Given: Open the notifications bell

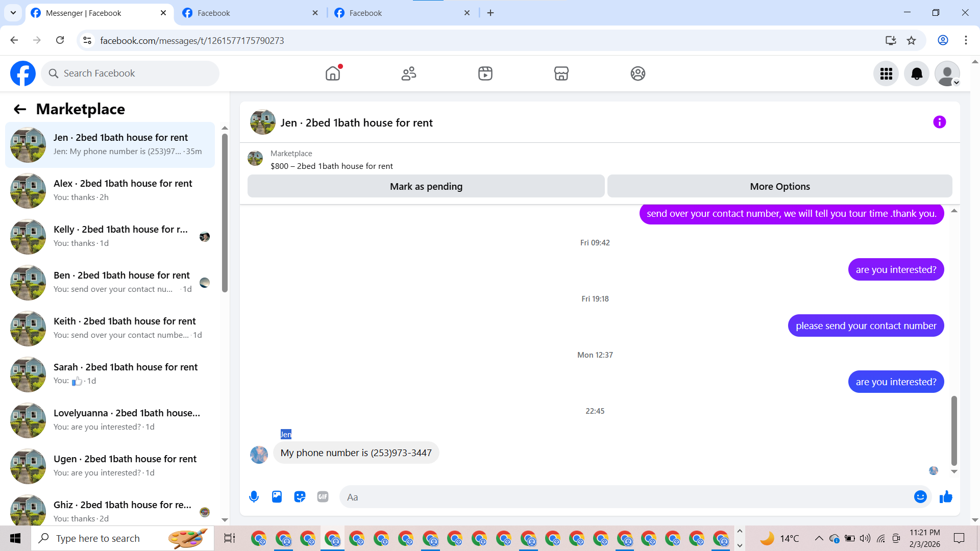Looking at the screenshot, I should (917, 73).
